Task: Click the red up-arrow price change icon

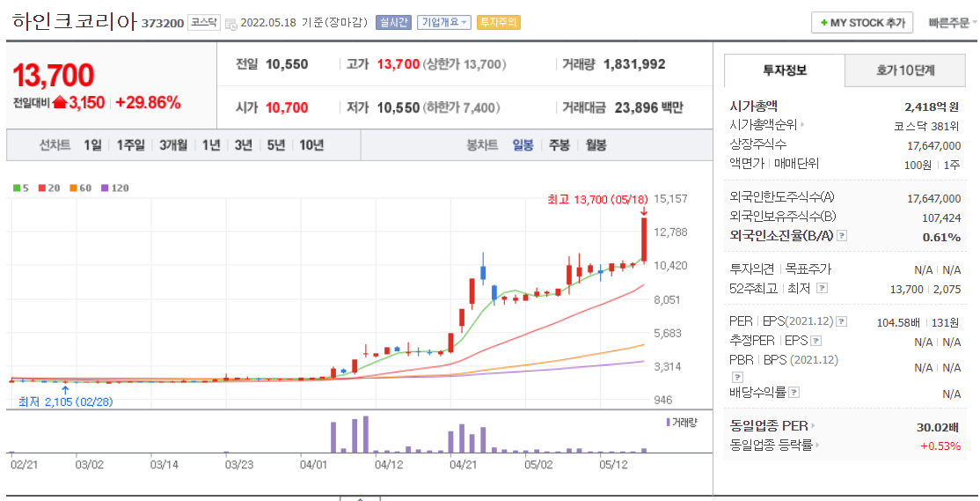Action: [59, 102]
